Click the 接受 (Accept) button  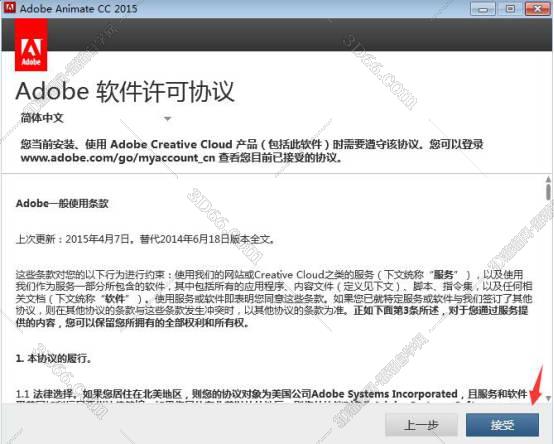pos(502,425)
